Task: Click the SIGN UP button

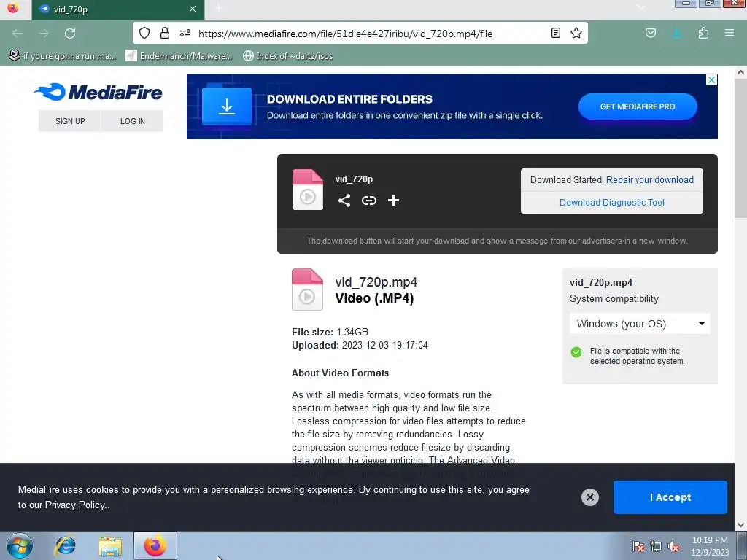Action: click(70, 121)
